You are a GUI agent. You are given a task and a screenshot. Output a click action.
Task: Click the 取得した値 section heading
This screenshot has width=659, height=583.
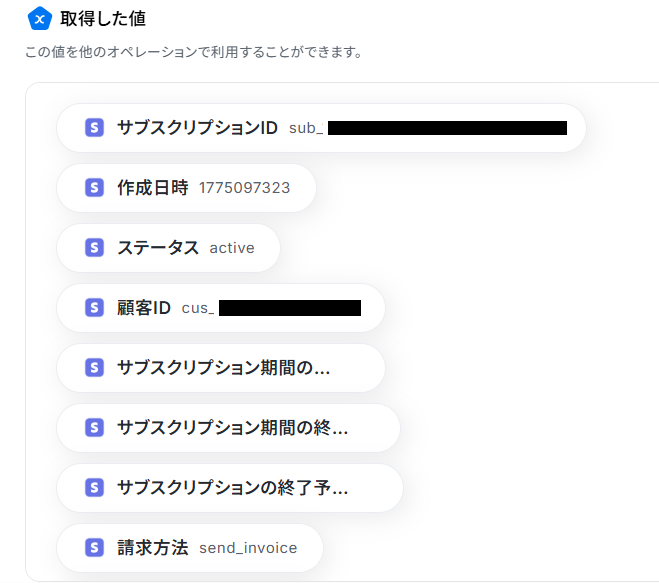102,18
